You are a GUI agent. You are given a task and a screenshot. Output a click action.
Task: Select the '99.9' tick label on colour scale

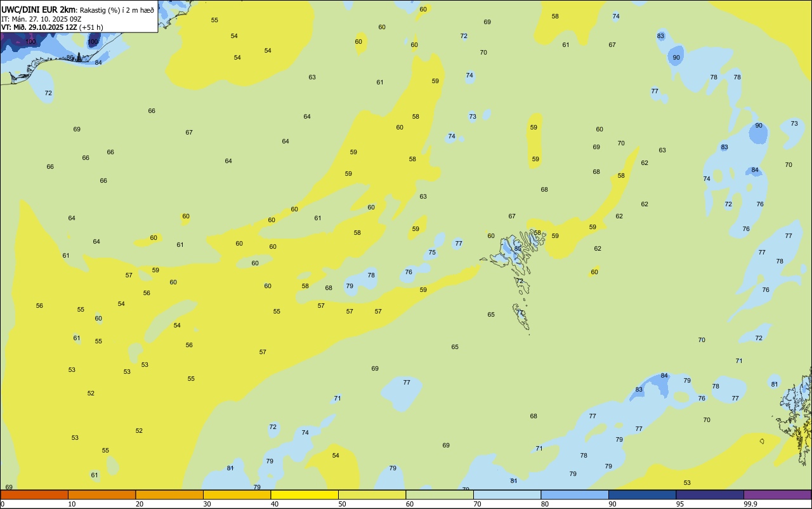click(750, 504)
